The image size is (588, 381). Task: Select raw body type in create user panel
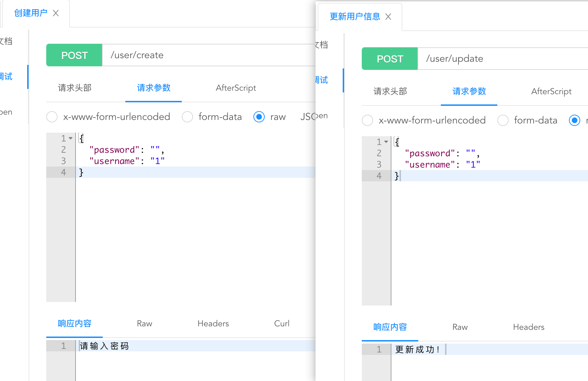point(259,117)
